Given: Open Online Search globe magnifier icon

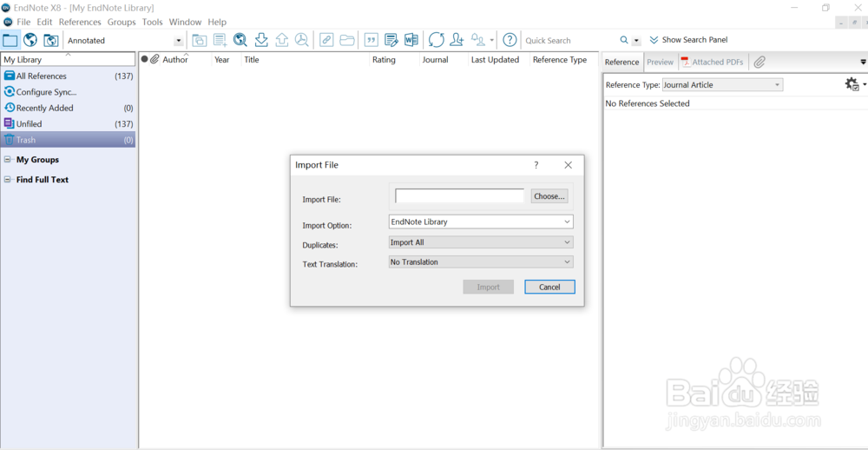Looking at the screenshot, I should [240, 40].
